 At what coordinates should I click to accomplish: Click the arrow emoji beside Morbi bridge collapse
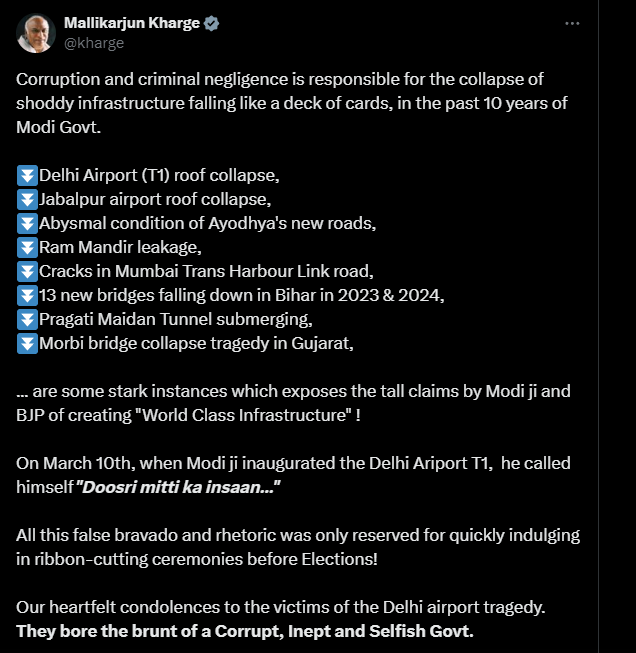click(27, 343)
